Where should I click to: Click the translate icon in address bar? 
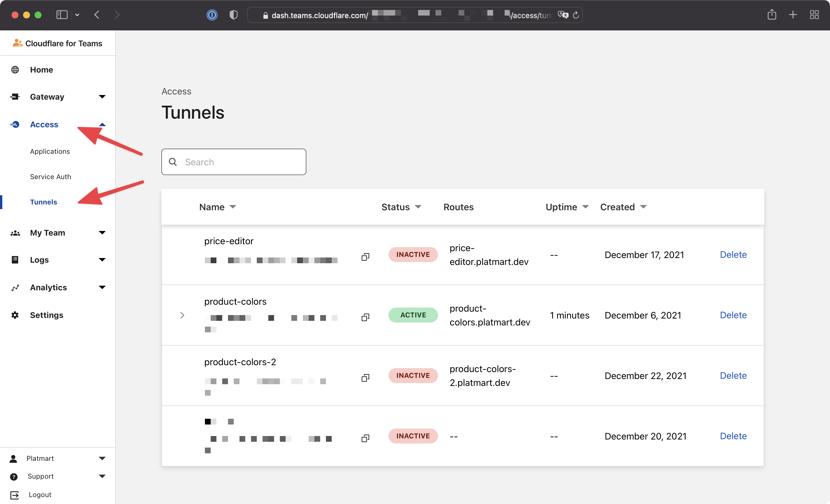click(x=563, y=15)
